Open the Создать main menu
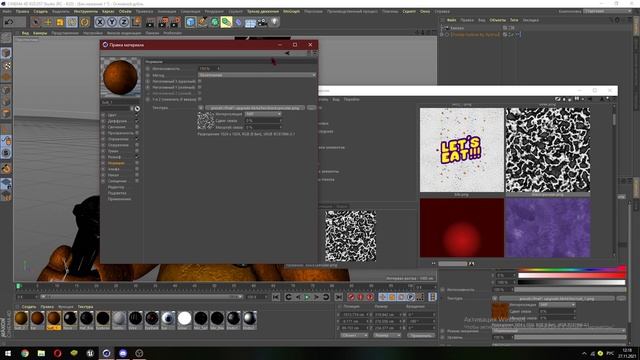The image size is (640, 360). click(40, 11)
